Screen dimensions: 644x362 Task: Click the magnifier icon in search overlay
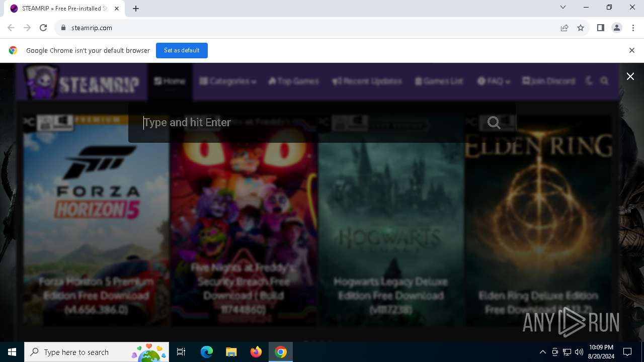pos(494,123)
